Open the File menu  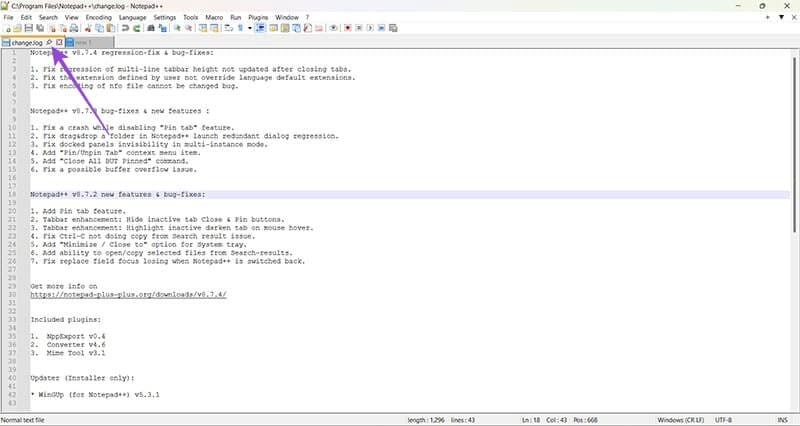8,17
